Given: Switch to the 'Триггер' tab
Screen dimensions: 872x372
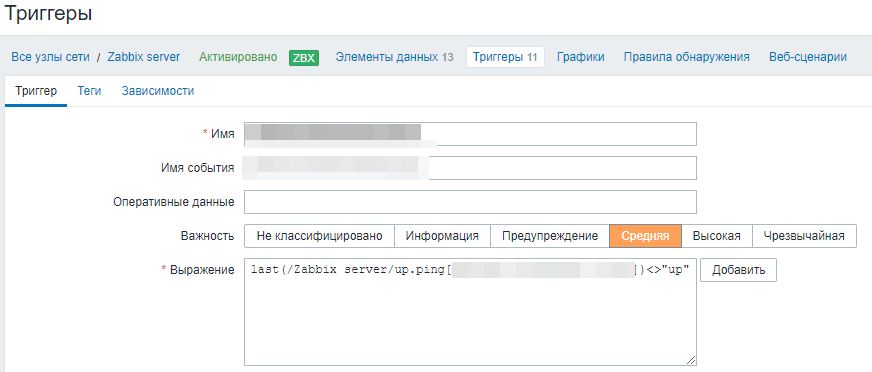Looking at the screenshot, I should click(36, 91).
